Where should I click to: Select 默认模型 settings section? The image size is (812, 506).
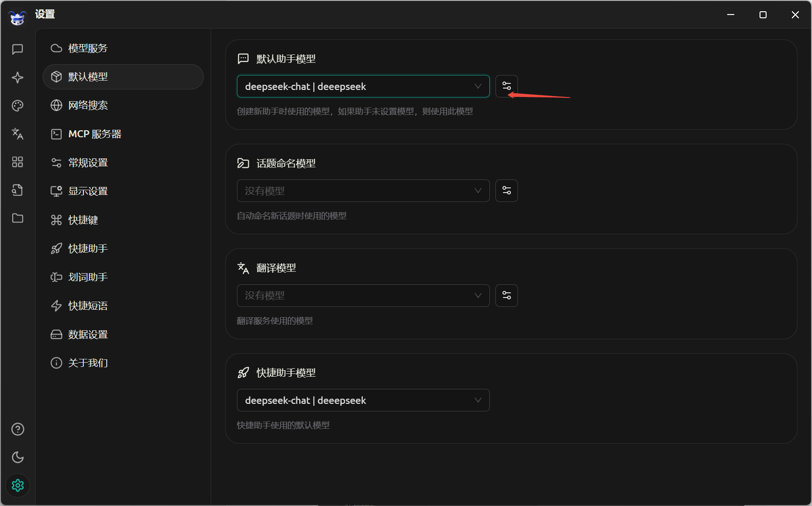pos(123,77)
